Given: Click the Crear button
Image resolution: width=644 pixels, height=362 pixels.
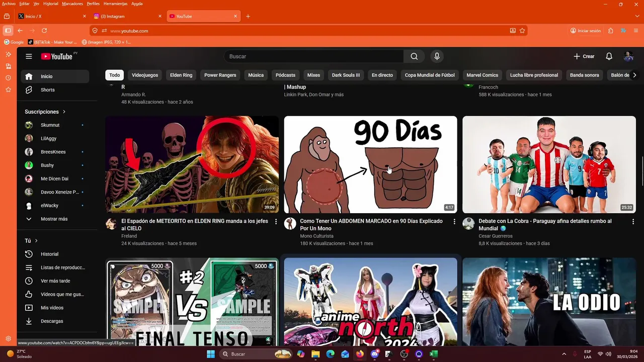Looking at the screenshot, I should 584,56.
